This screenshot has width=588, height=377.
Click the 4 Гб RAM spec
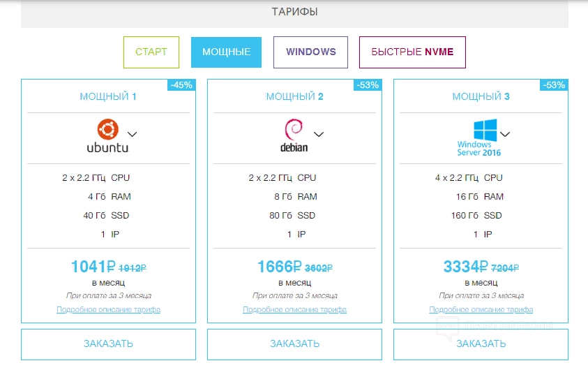pyautogui.click(x=109, y=197)
